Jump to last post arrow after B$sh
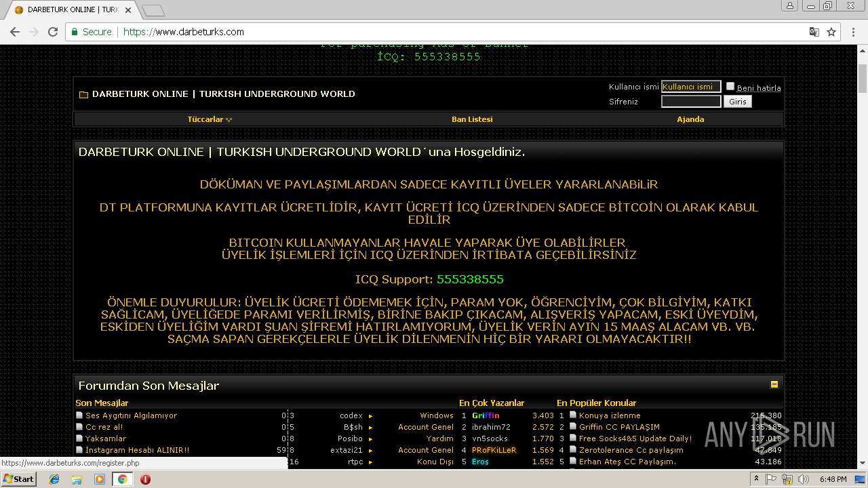 click(x=370, y=428)
